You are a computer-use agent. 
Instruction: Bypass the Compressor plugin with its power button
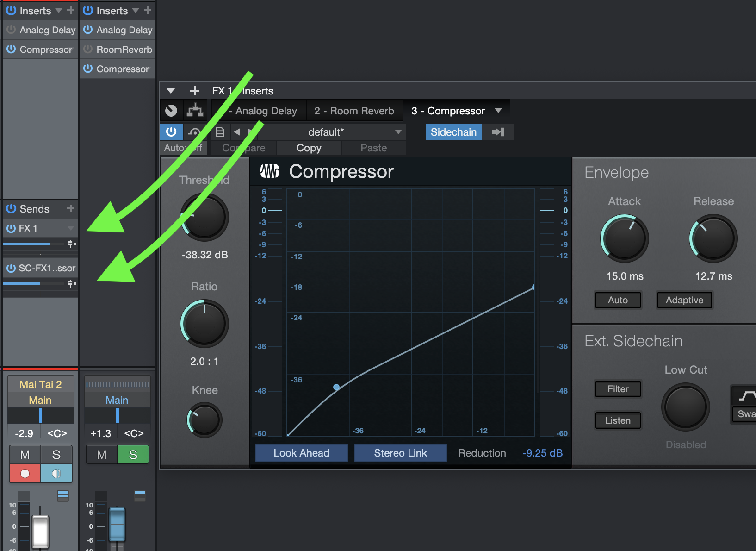(171, 132)
